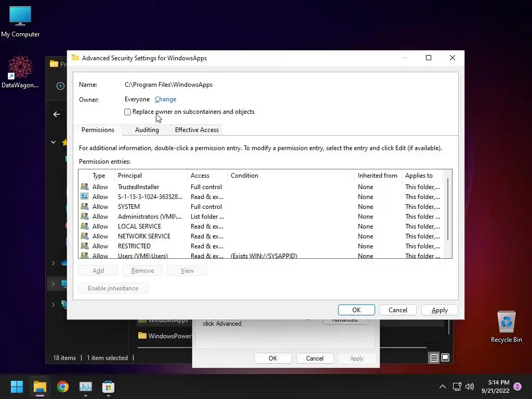Click the Administrators List folder access cell
The height and width of the screenshot is (399, 532).
(x=207, y=216)
